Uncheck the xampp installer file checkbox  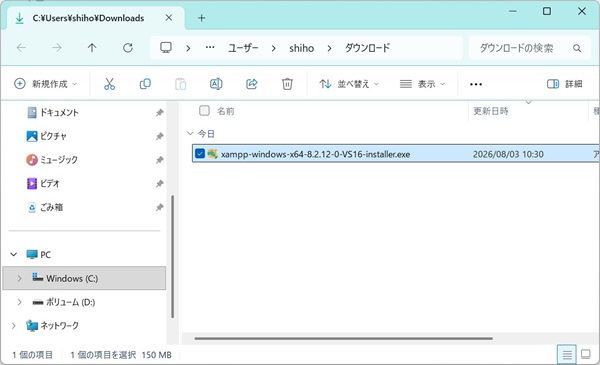[200, 153]
